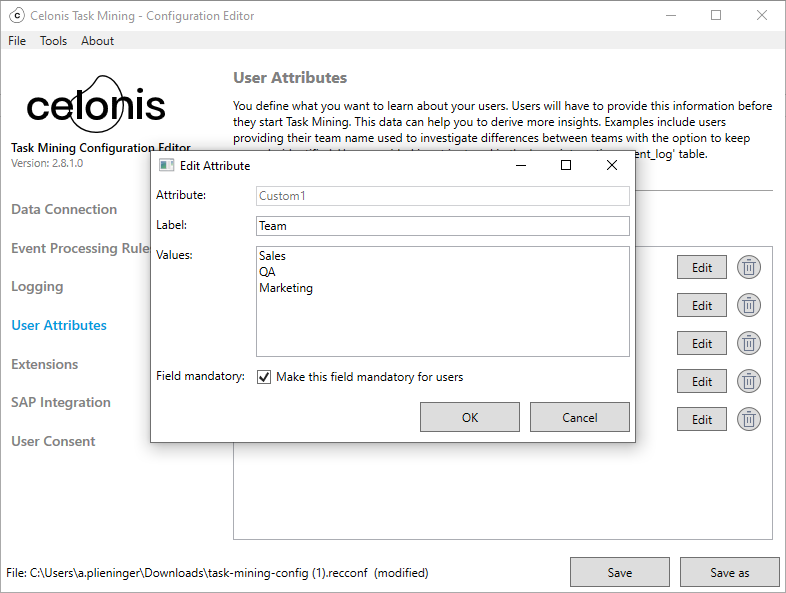Click the fifth row's trash delete icon
This screenshot has width=786, height=593.
748,420
